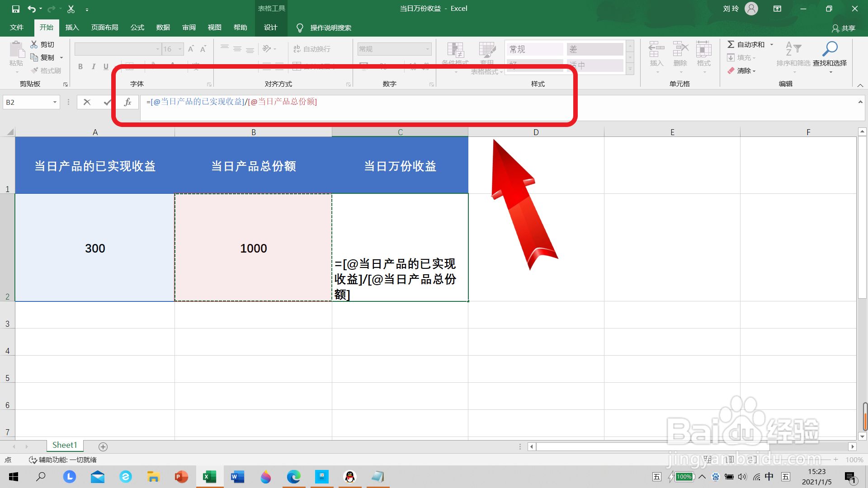
Task: Click the Share (共享) button
Action: coord(844,28)
